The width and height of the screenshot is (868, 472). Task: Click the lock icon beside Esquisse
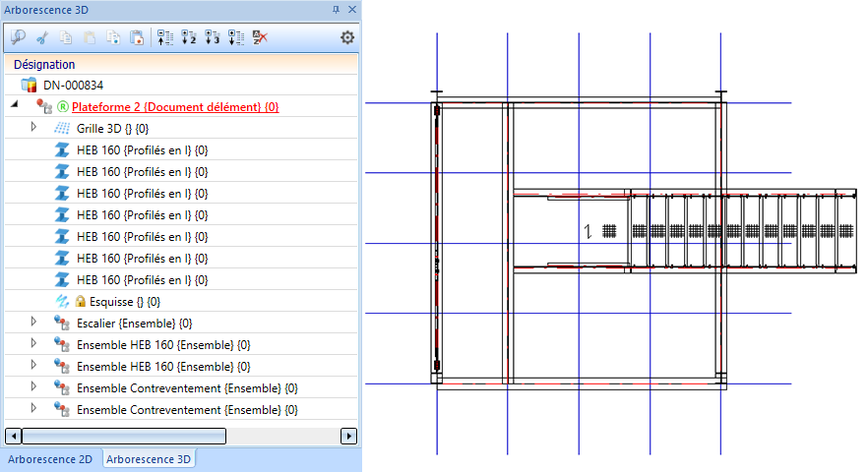pyautogui.click(x=81, y=302)
